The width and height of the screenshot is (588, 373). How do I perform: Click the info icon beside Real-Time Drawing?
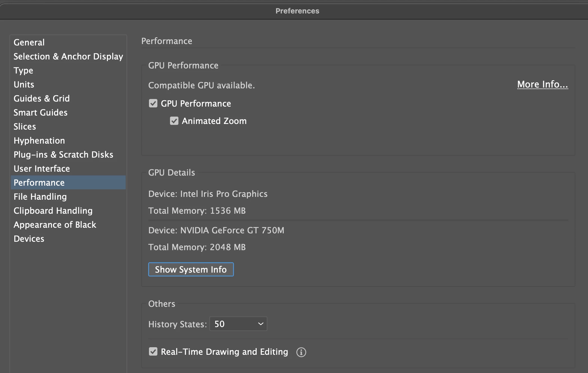click(301, 352)
